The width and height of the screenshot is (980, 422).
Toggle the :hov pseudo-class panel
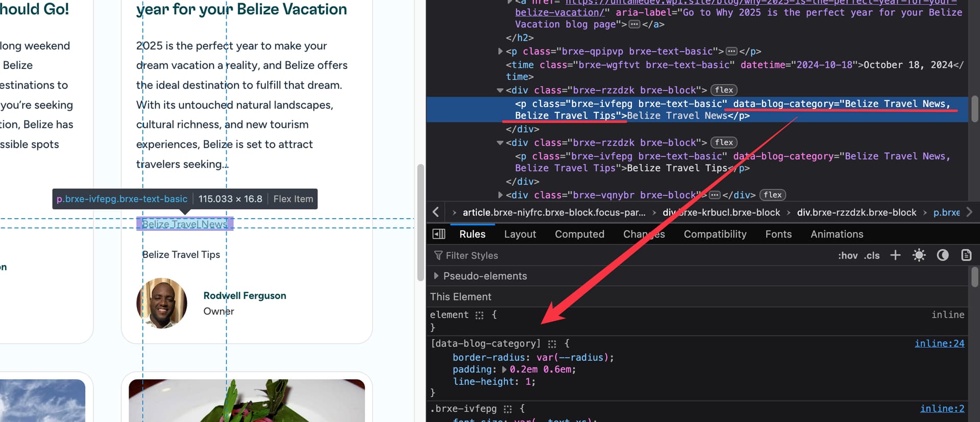847,255
